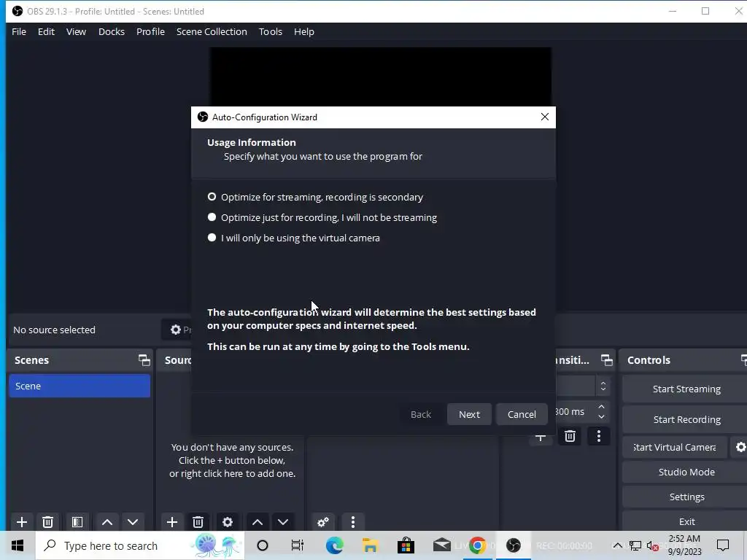Add a new scene with plus icon
The width and height of the screenshot is (747, 560).
coord(22,522)
